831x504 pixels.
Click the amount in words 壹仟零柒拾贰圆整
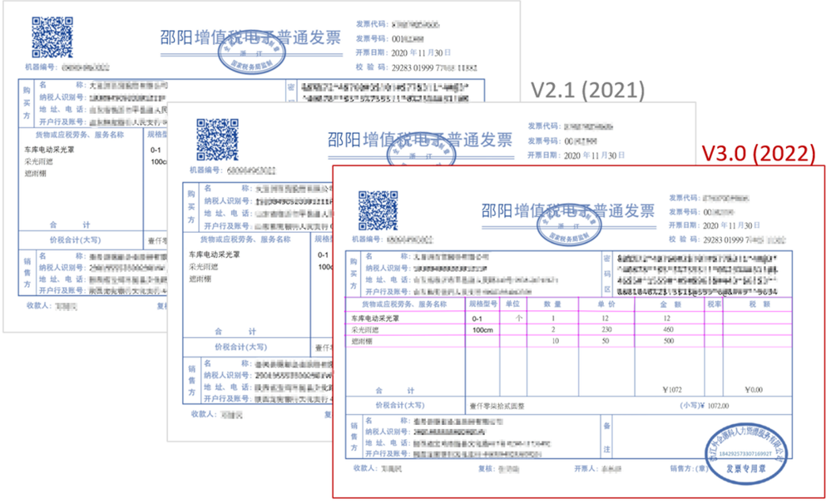point(497,406)
